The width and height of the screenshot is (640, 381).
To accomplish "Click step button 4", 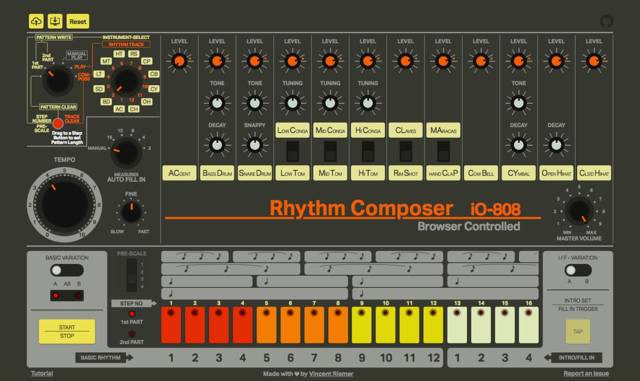I will coord(242,325).
